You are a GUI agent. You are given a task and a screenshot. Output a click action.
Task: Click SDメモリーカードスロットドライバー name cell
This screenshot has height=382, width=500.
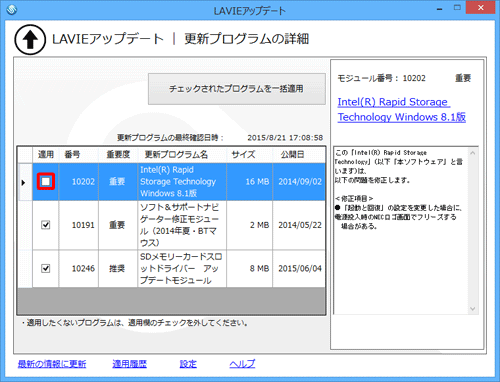pos(182,269)
